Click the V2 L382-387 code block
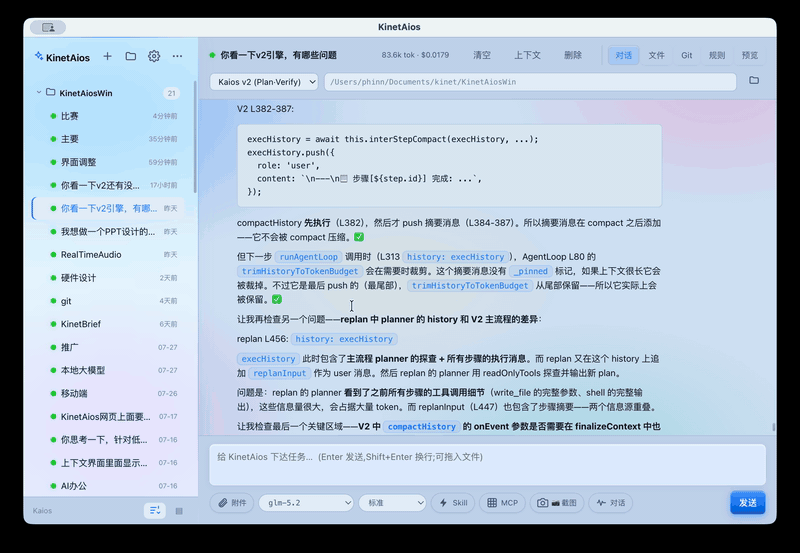 [449, 166]
